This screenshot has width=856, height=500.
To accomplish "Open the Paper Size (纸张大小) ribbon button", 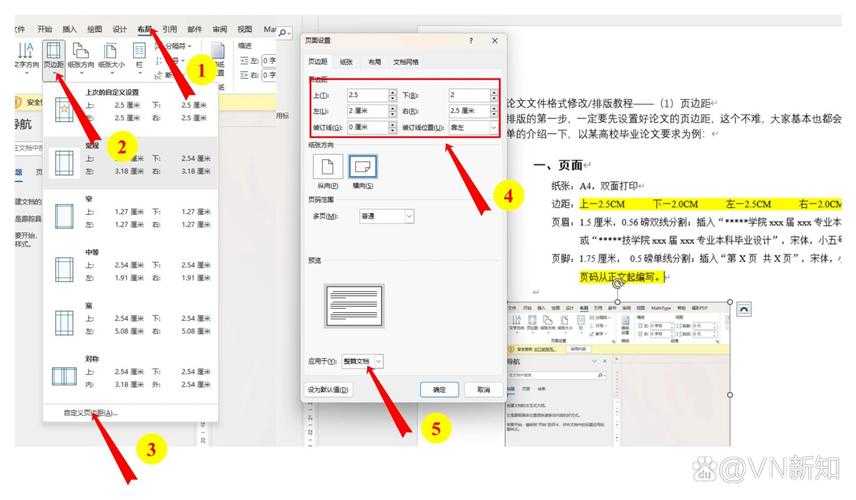I will [111, 56].
